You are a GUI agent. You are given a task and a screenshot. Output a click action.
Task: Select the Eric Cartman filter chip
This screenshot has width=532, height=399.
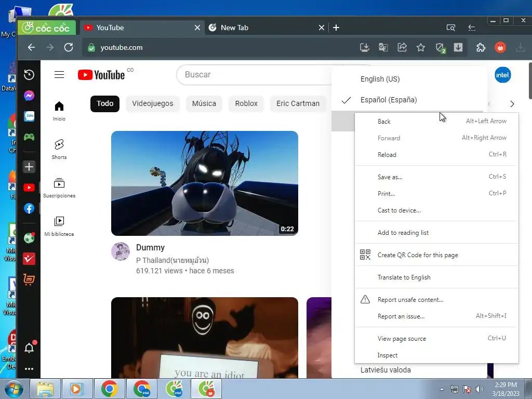[298, 104]
